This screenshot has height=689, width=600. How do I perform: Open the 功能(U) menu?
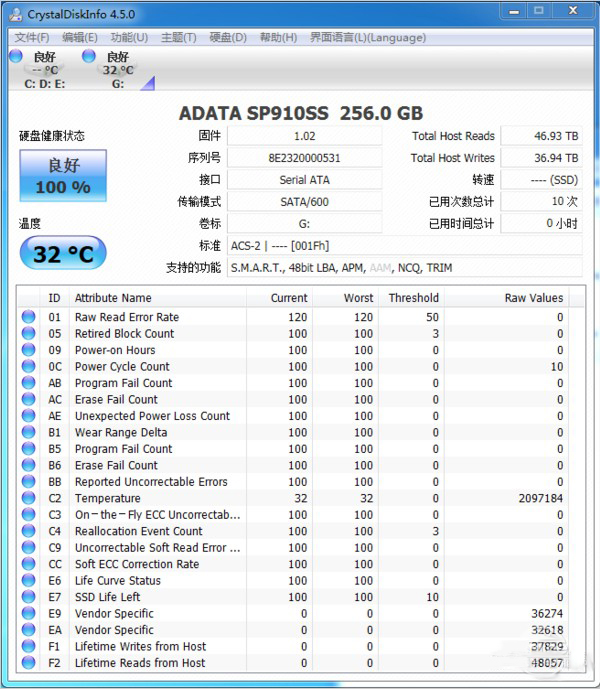click(x=129, y=37)
